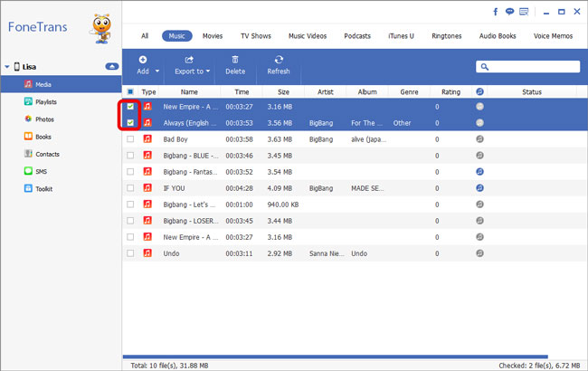Click the iTunes status icon for Bad Boy
This screenshot has height=371, width=588.
pyautogui.click(x=479, y=138)
